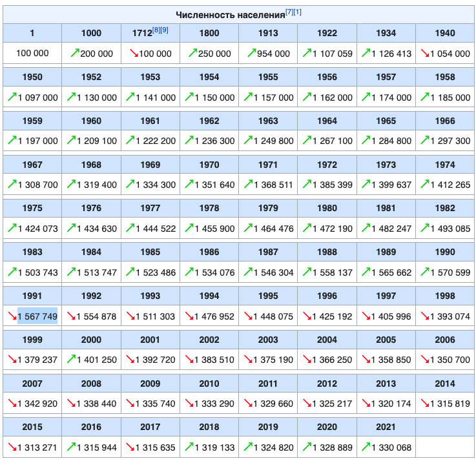Open footnote [8] next to year 1712
This screenshot has width=476, height=461.
pos(156,30)
